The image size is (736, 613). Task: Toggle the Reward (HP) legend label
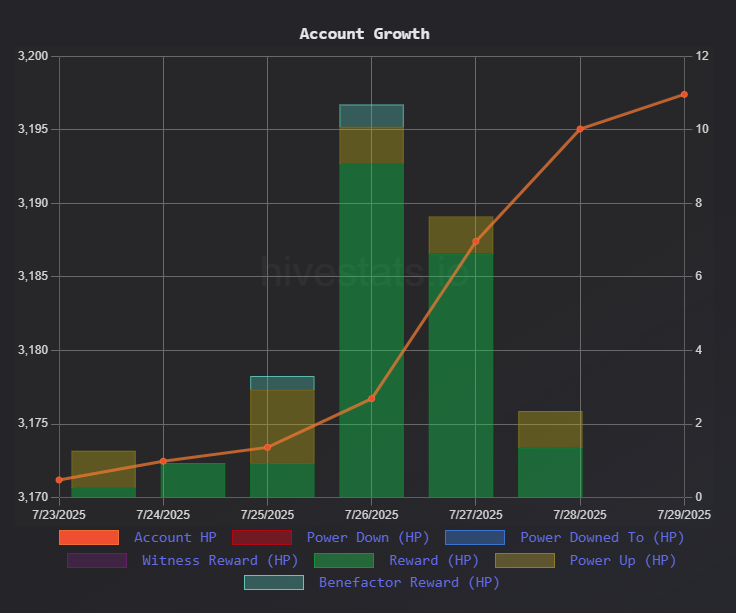tap(434, 560)
